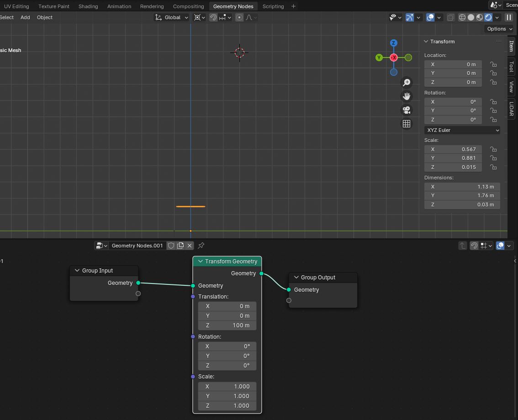Go to the Rendering workspace tab
The image size is (518, 420).
pyautogui.click(x=152, y=6)
